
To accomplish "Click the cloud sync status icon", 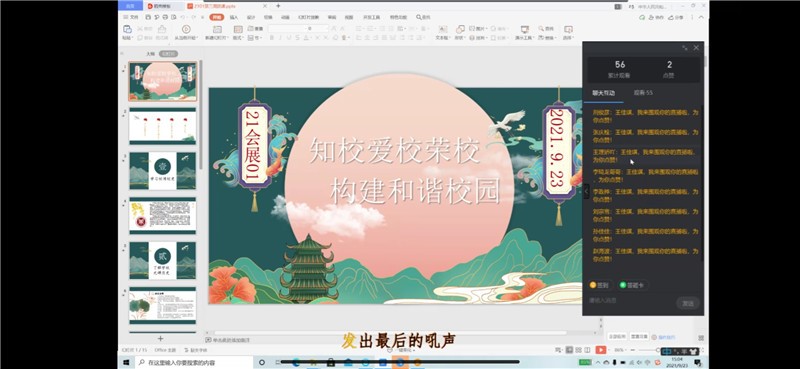I will coord(642,17).
